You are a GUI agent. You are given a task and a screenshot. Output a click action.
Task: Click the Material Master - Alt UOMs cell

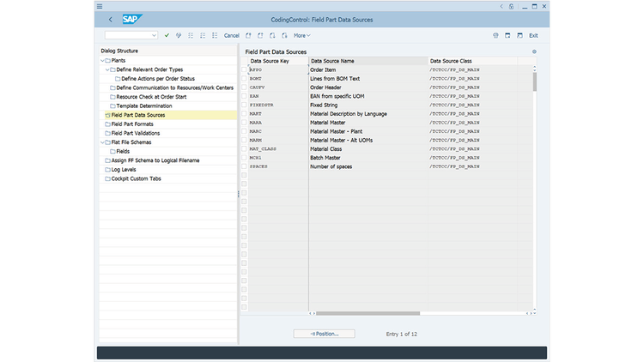(x=368, y=140)
